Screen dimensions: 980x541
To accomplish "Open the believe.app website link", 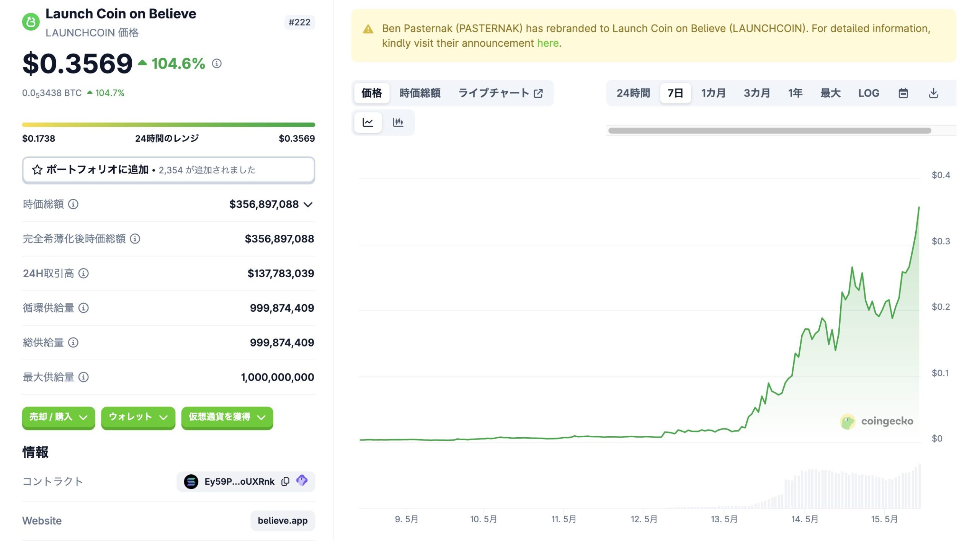I will 283,521.
